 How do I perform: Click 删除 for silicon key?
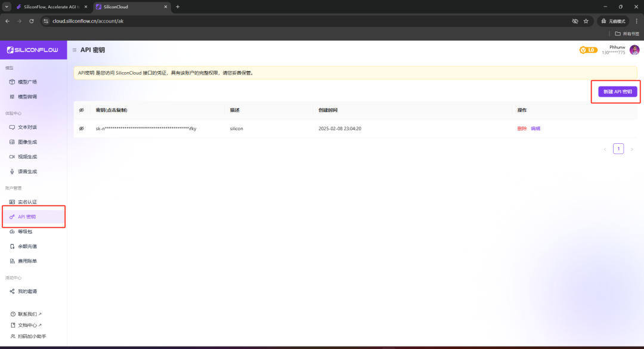522,129
